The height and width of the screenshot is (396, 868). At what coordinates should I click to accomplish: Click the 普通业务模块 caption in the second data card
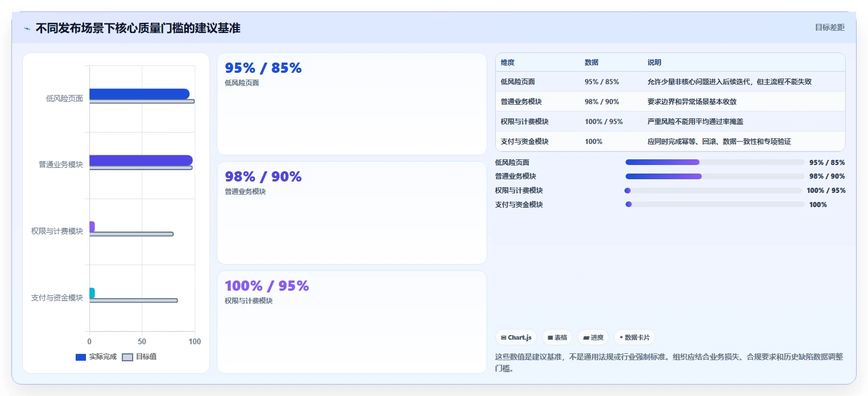click(x=245, y=192)
